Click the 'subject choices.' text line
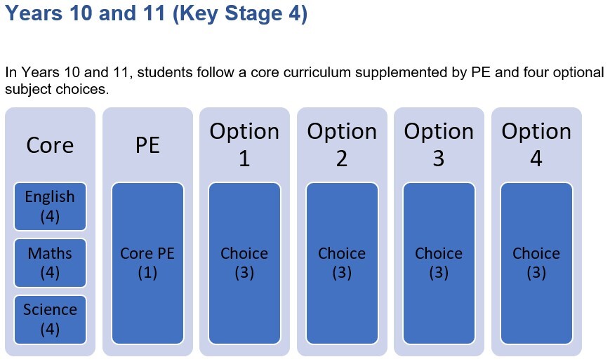610x364 pixels. (57, 90)
